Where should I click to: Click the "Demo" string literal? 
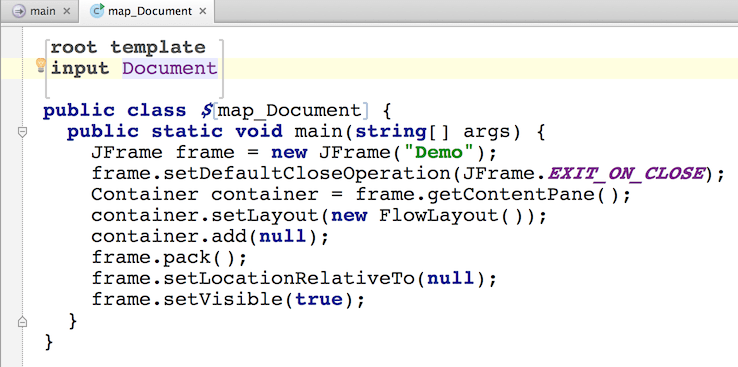439,152
